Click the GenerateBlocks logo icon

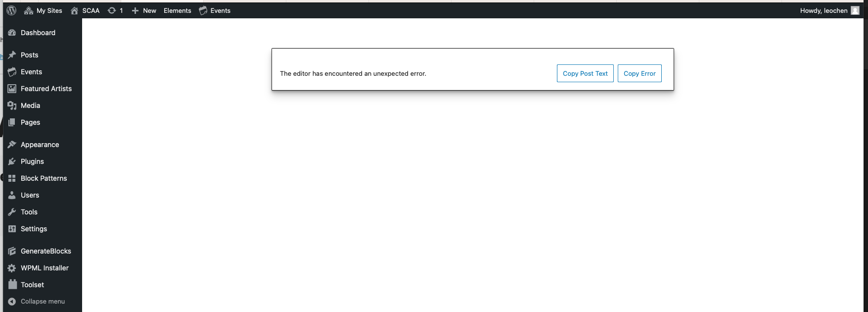pyautogui.click(x=12, y=251)
